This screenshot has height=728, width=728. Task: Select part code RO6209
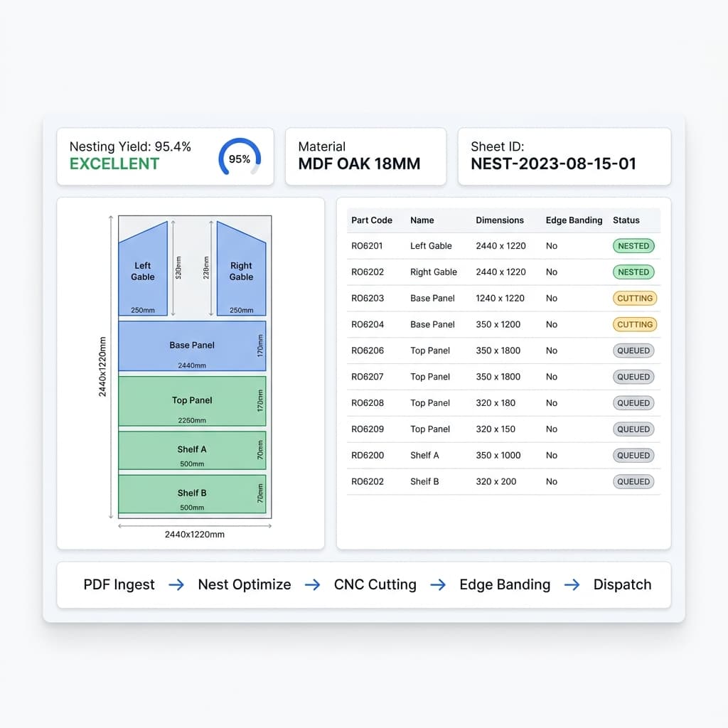368,429
